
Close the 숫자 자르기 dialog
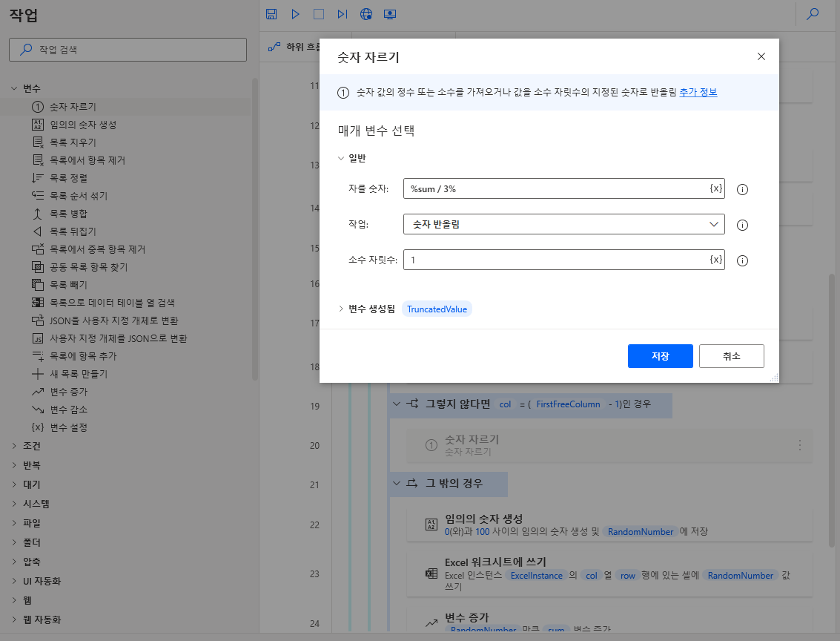(761, 56)
